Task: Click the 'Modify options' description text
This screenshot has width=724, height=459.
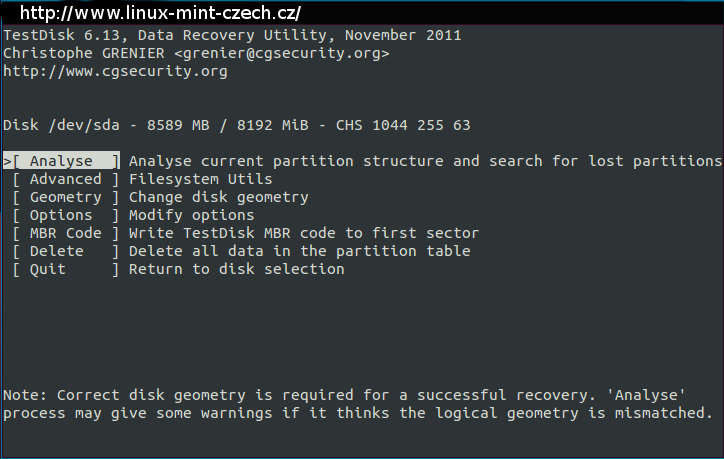Action: point(192,215)
